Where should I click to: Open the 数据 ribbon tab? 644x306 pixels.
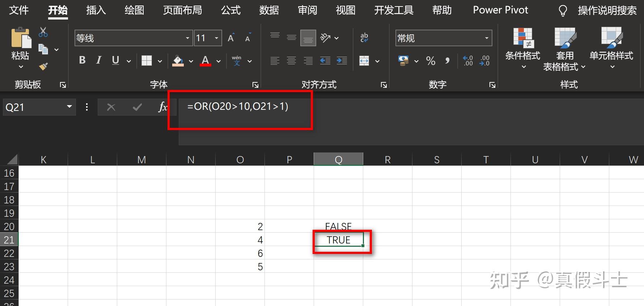click(x=269, y=10)
